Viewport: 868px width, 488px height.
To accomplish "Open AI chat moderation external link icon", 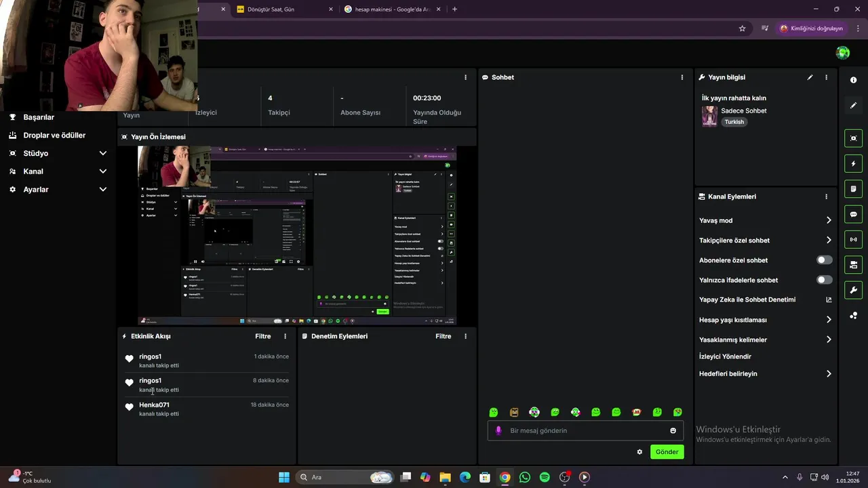I will 829,300.
